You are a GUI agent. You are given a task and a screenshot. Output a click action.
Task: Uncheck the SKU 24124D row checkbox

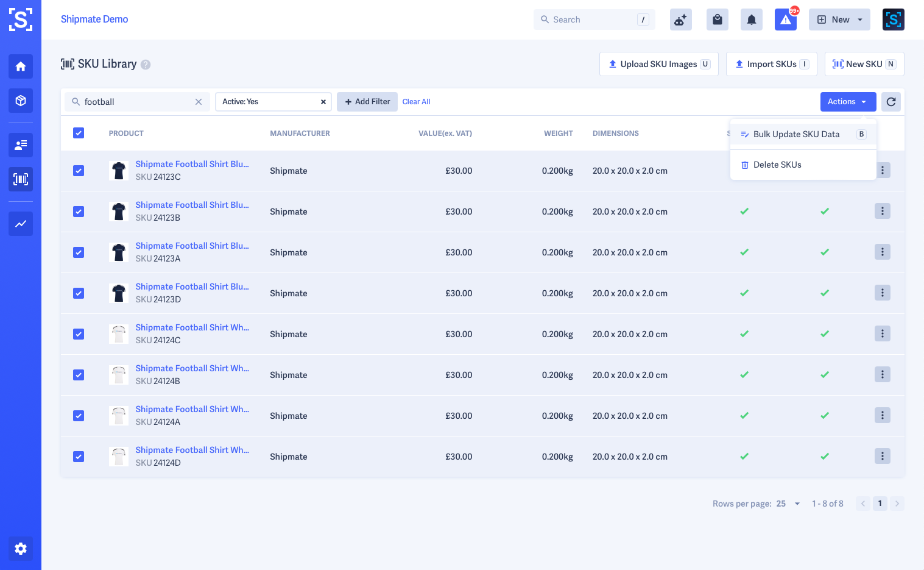(x=79, y=457)
